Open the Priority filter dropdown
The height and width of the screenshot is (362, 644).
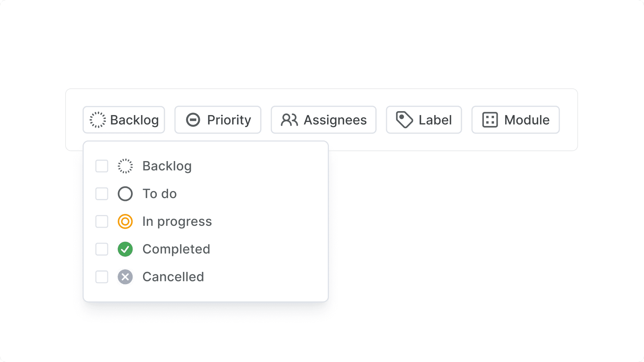tap(218, 119)
